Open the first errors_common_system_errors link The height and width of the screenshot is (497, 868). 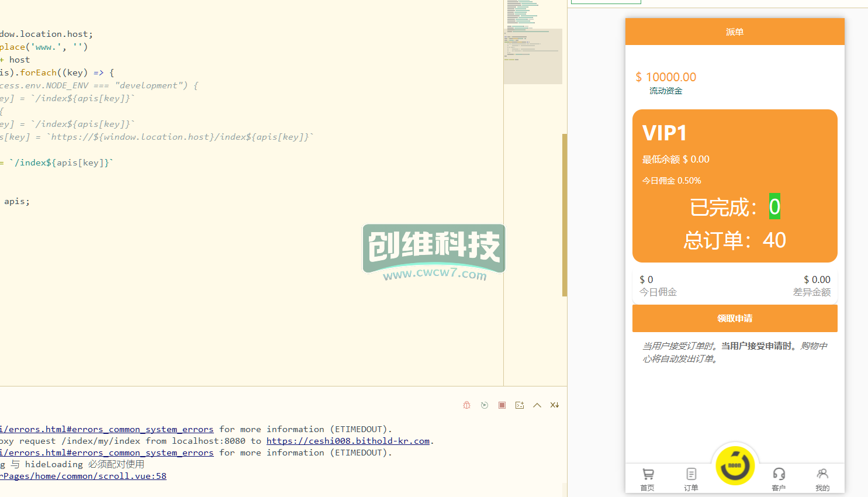click(x=106, y=429)
